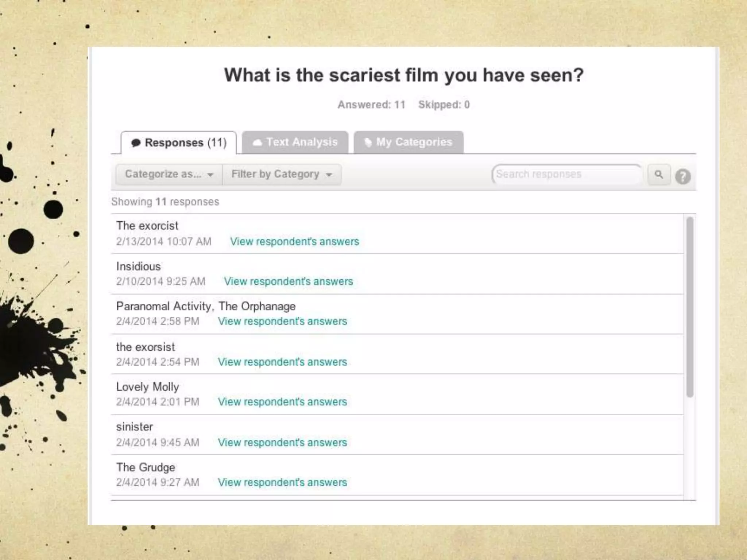Click the Filter by Category arrow caret
This screenshot has height=560, width=747.
(329, 175)
